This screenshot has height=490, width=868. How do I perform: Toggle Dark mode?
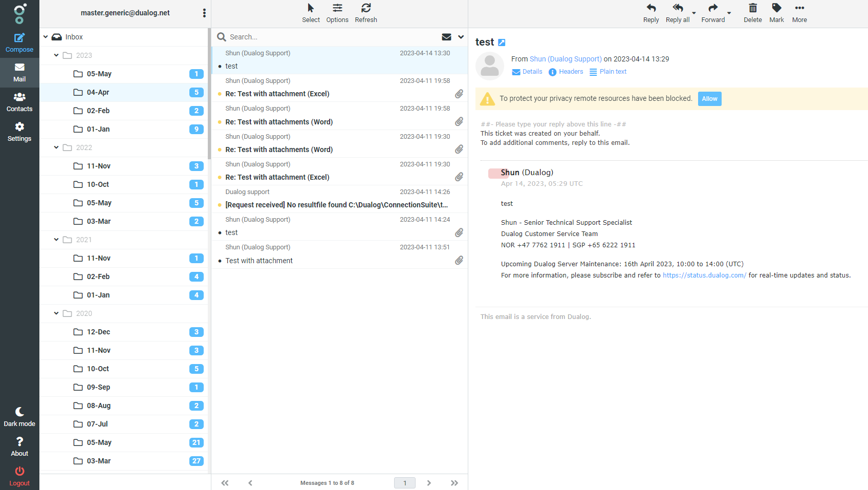pos(19,417)
